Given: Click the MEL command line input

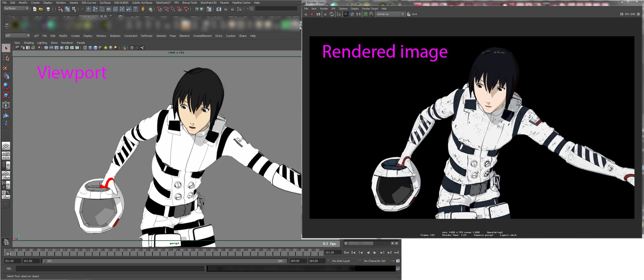Looking at the screenshot, I should click(110, 269).
